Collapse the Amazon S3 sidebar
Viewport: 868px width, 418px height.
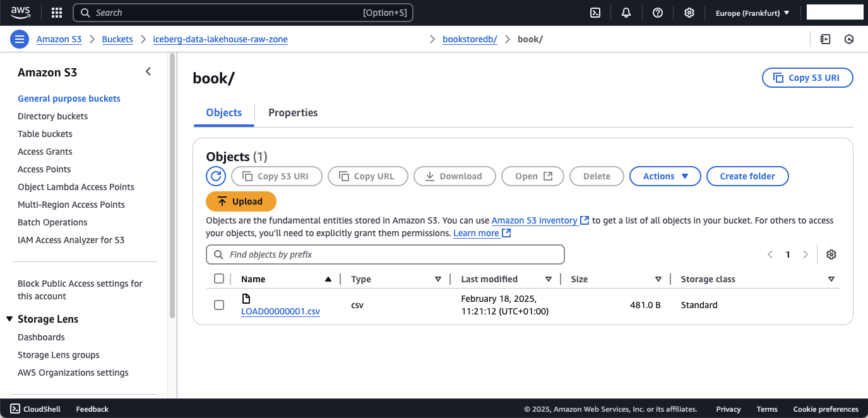148,72
